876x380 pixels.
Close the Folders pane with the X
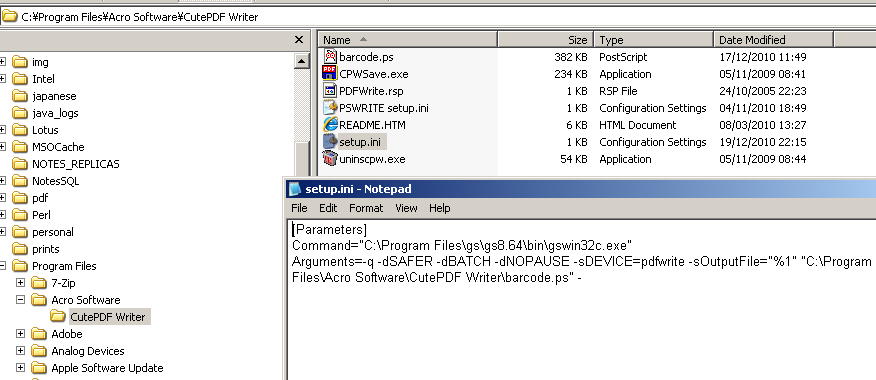(299, 40)
